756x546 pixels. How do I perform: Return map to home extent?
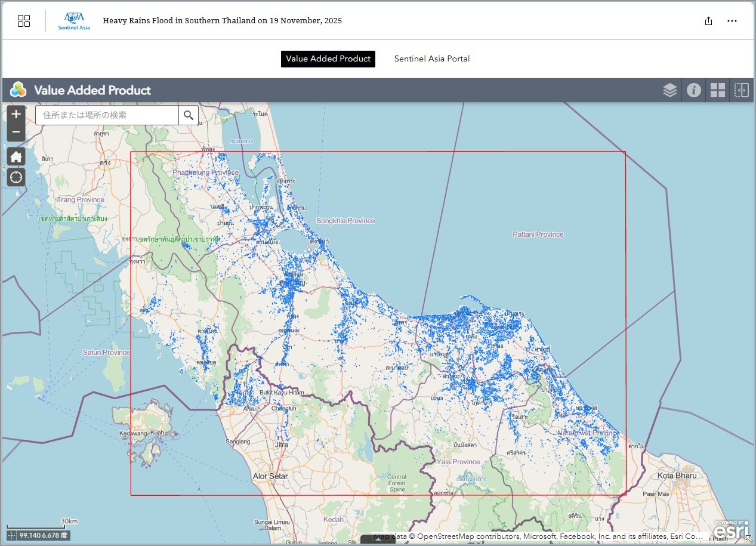tap(16, 157)
